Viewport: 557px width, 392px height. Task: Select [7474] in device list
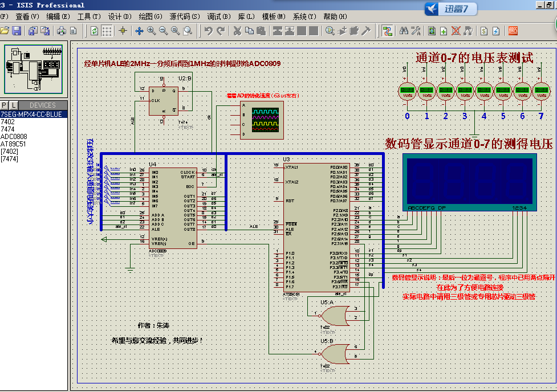34,159
